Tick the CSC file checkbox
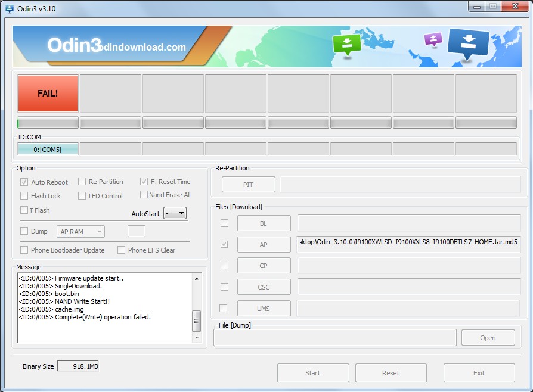The image size is (533, 392). [224, 287]
